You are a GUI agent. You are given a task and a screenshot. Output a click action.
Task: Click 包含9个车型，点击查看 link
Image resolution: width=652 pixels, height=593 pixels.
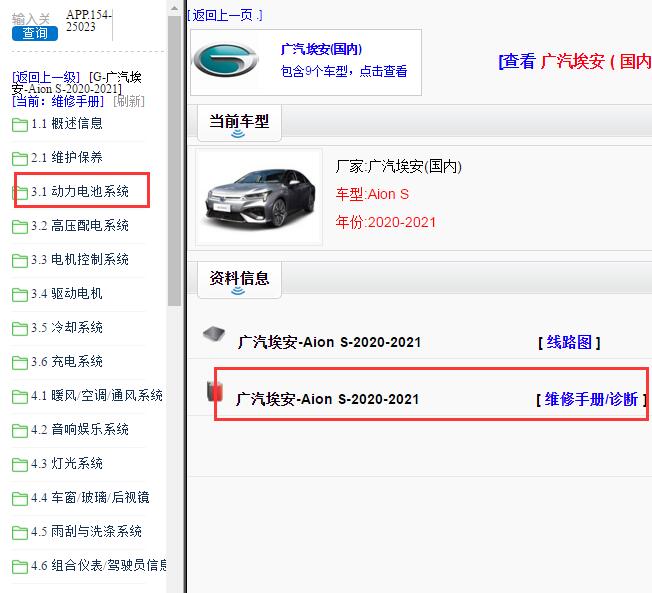pyautogui.click(x=344, y=71)
